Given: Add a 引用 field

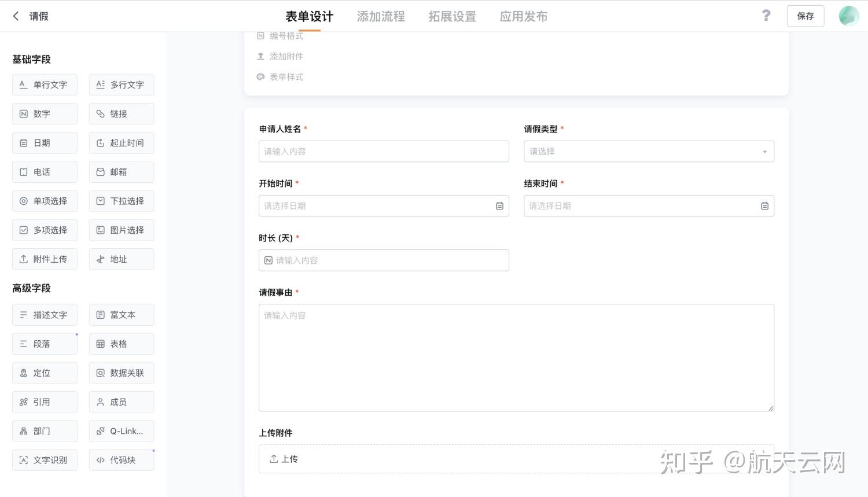Looking at the screenshot, I should tap(45, 402).
